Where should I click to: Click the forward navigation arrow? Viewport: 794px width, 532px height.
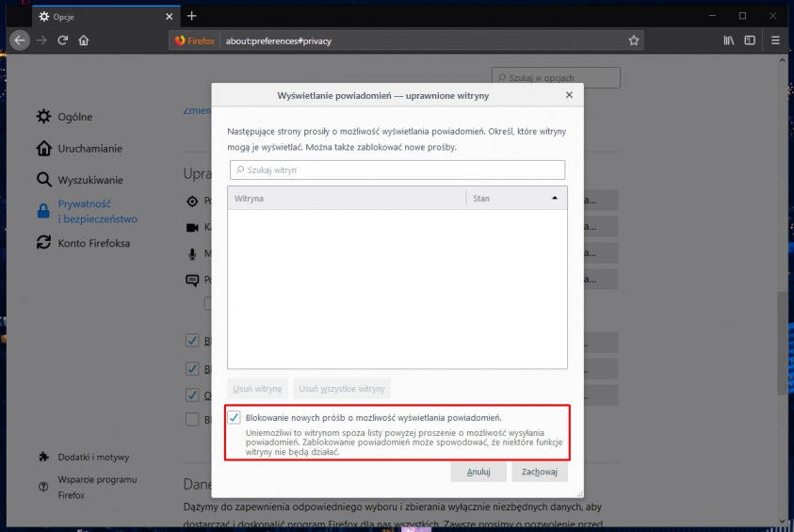41,40
